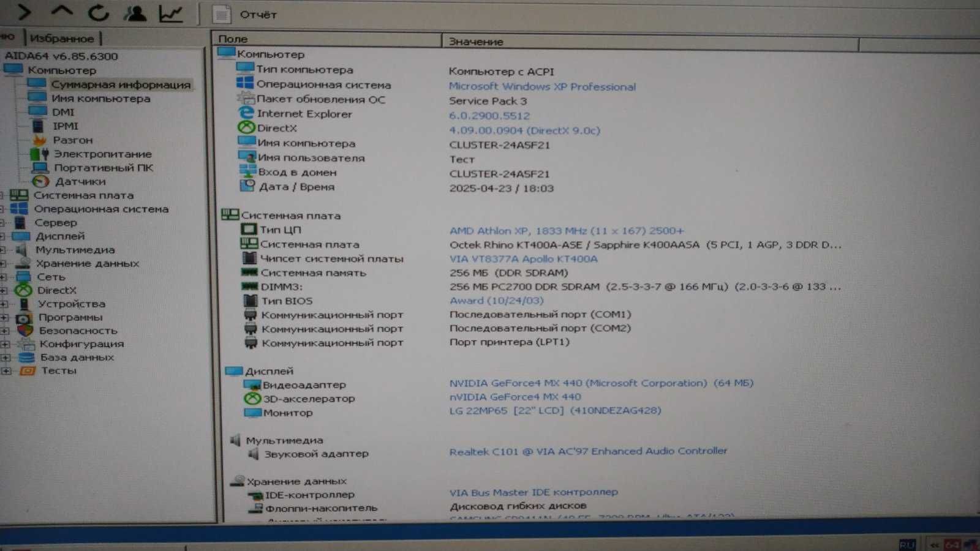
Task: Open VIA Bus Master IDE контроллер link
Action: click(x=533, y=492)
